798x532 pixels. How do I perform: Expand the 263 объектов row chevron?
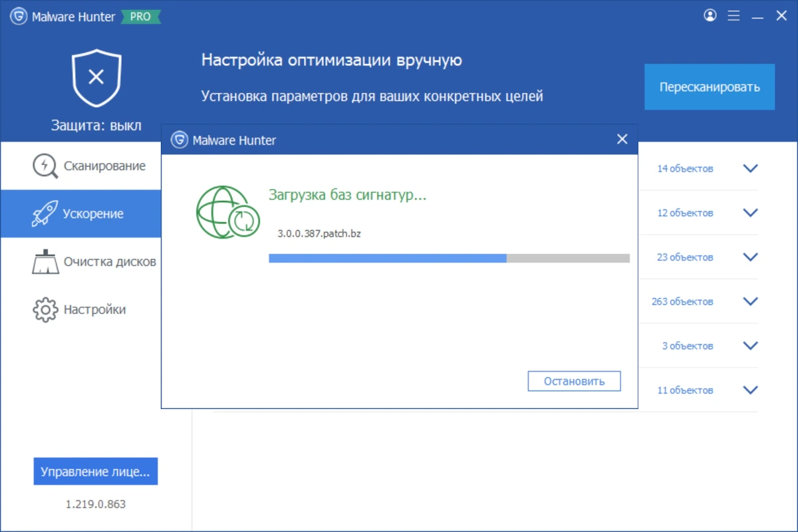click(750, 302)
